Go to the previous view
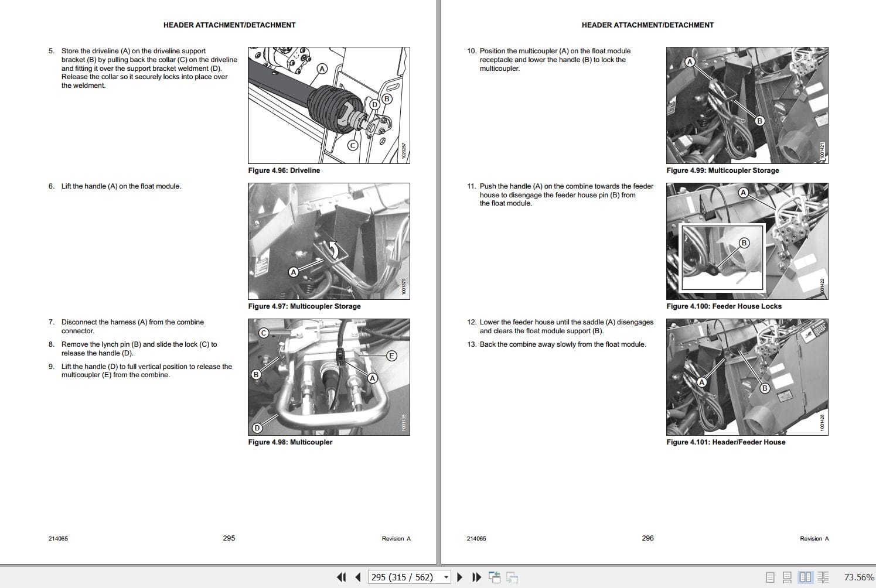Viewport: 876px width, 588px height. (x=494, y=577)
